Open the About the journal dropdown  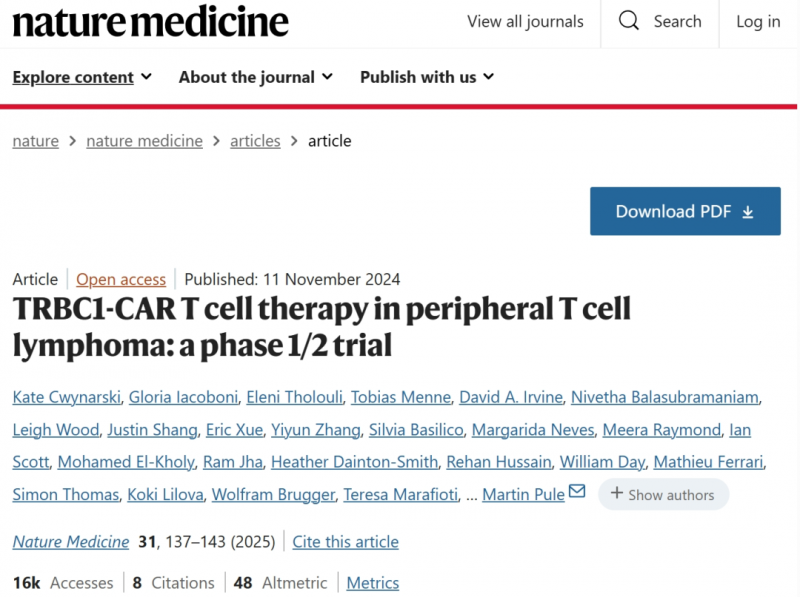[256, 77]
